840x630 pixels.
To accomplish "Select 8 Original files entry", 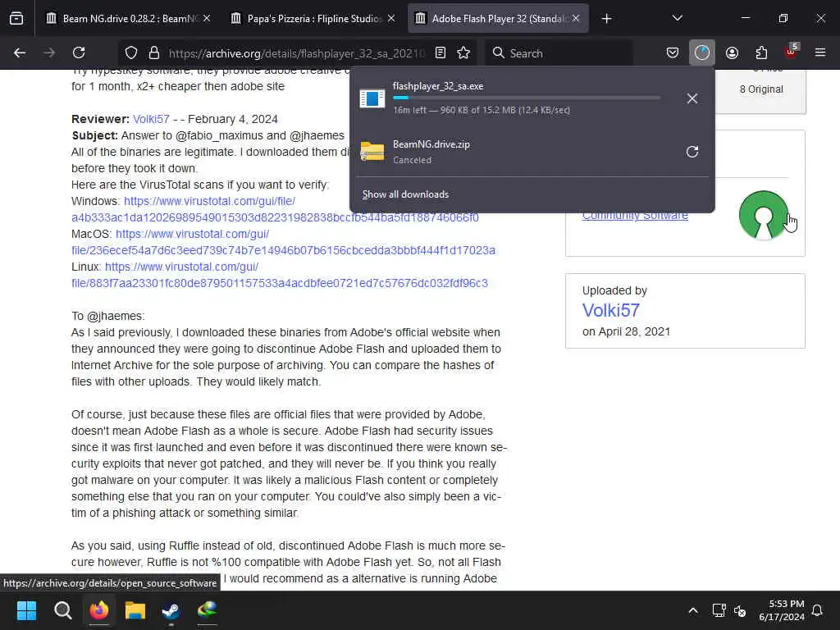I will click(761, 89).
